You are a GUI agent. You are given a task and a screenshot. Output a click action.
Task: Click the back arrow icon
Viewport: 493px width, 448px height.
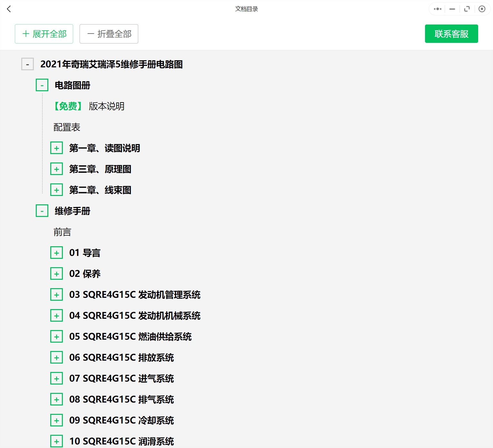pos(9,9)
